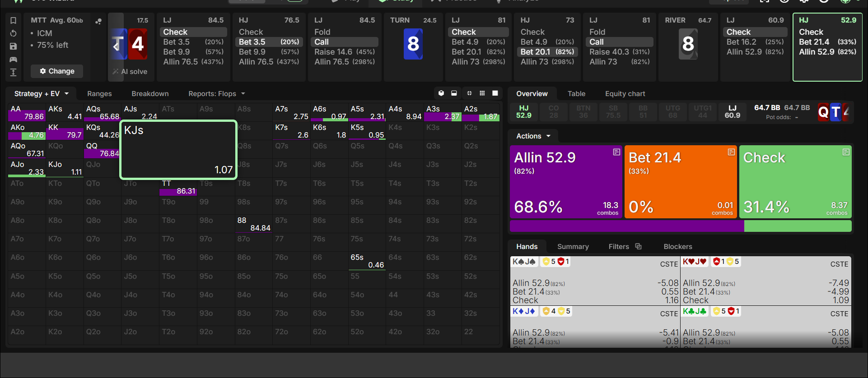Select the 3D cube view icon
The image size is (868, 378).
tap(441, 93)
